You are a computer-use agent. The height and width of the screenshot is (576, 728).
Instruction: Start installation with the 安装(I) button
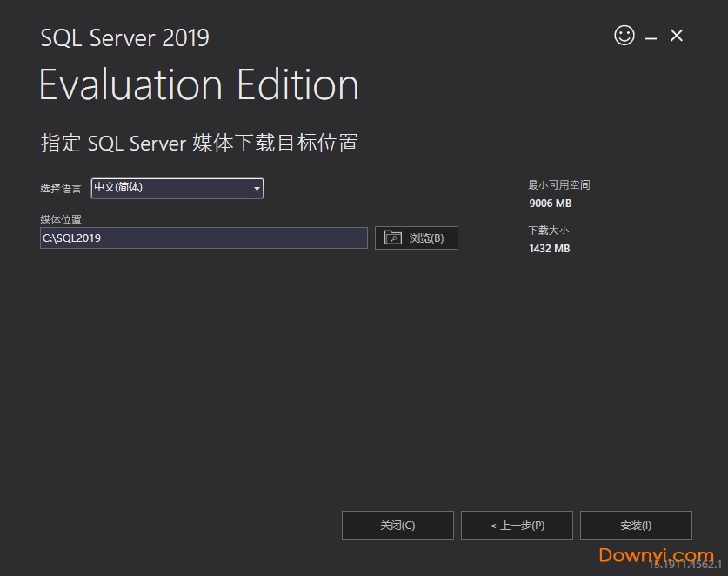pos(636,526)
